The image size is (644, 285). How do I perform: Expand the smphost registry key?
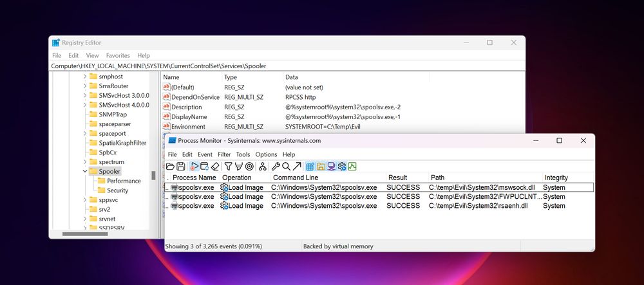click(85, 77)
